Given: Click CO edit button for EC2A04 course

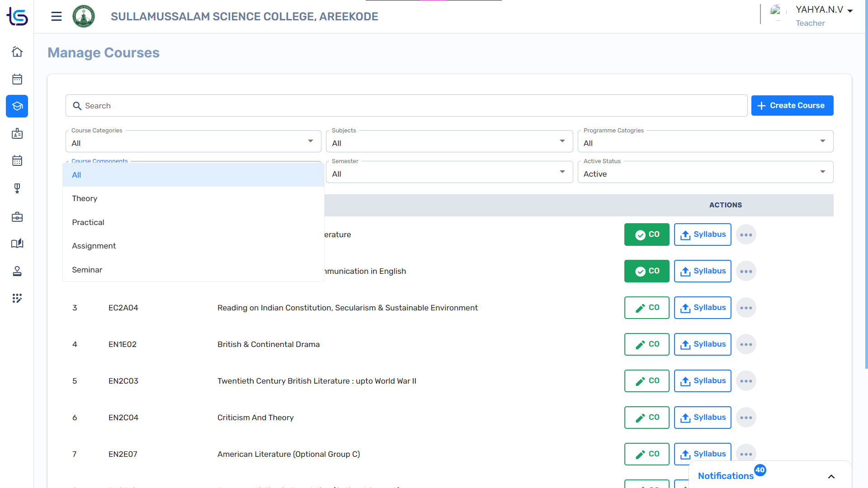Looking at the screenshot, I should [x=646, y=308].
